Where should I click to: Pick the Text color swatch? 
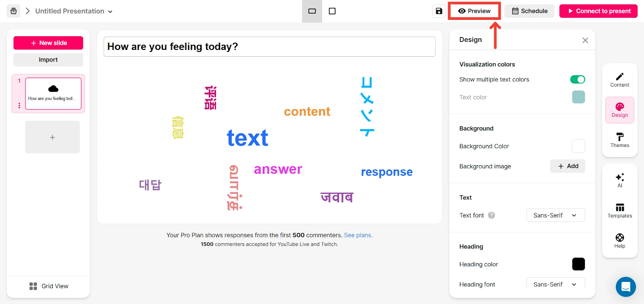[578, 97]
